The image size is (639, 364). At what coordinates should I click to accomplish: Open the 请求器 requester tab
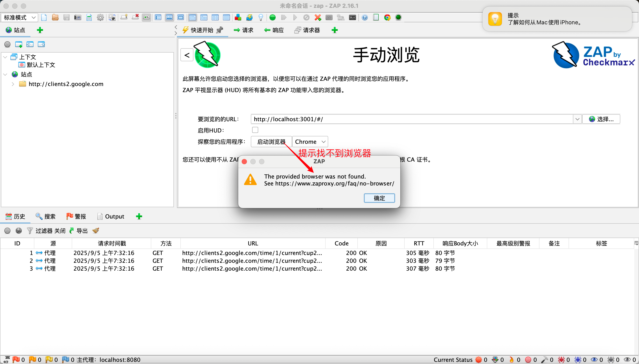click(307, 30)
